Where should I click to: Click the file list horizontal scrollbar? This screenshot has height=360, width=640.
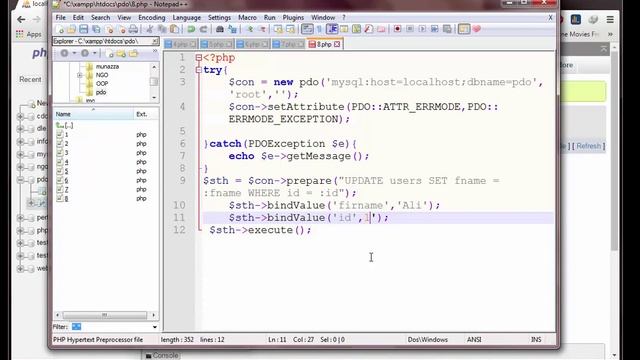coord(105,315)
